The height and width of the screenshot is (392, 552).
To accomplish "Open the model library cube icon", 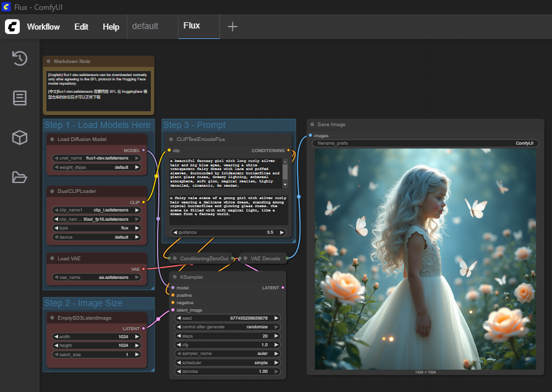I will click(20, 138).
